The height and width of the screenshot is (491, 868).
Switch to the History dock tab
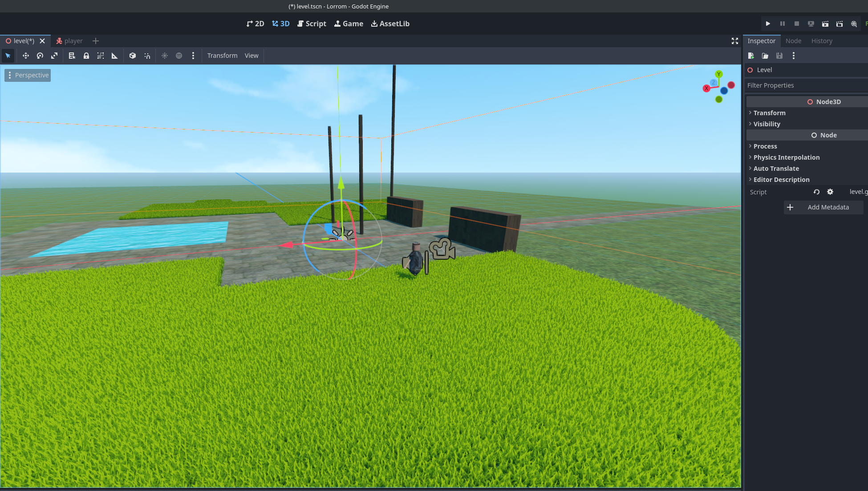tap(822, 41)
